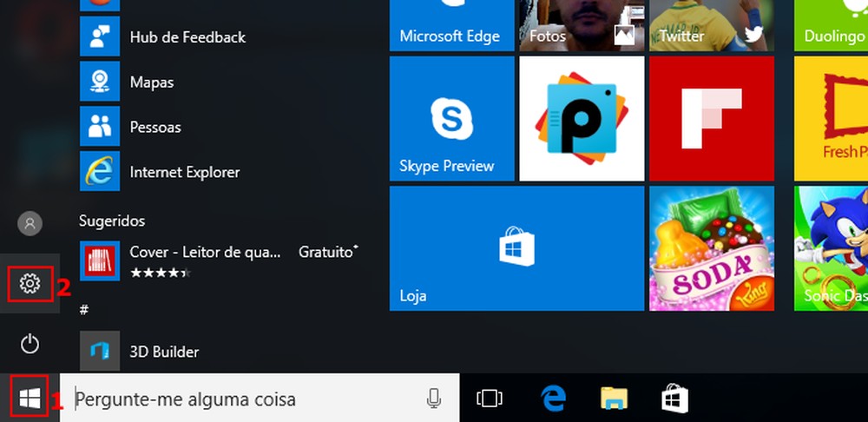The height and width of the screenshot is (422, 868).
Task: Click the Gratuito label for Cover app
Action: 328,252
